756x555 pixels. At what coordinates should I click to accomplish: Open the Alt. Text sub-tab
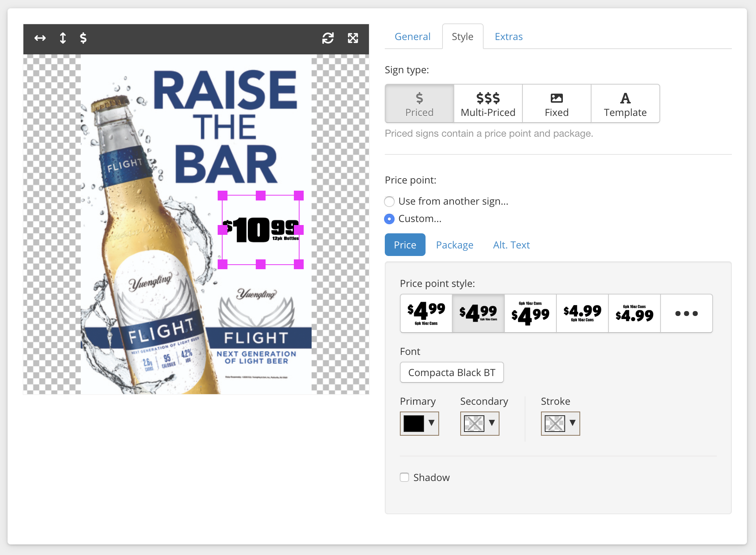click(x=511, y=245)
